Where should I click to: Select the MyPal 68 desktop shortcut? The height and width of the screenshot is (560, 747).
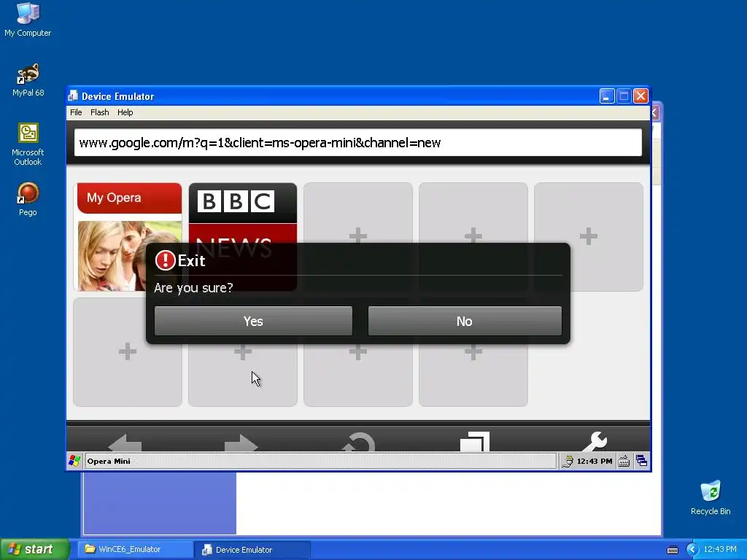tap(28, 79)
